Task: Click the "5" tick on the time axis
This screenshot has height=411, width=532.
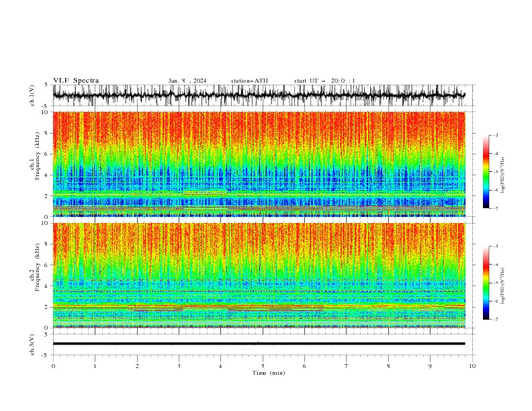Action: (263, 366)
